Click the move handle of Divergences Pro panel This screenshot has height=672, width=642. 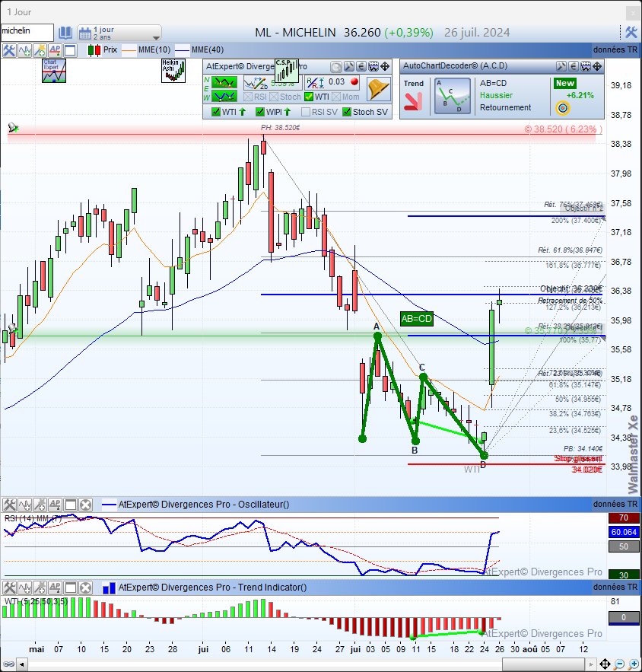coord(385,66)
